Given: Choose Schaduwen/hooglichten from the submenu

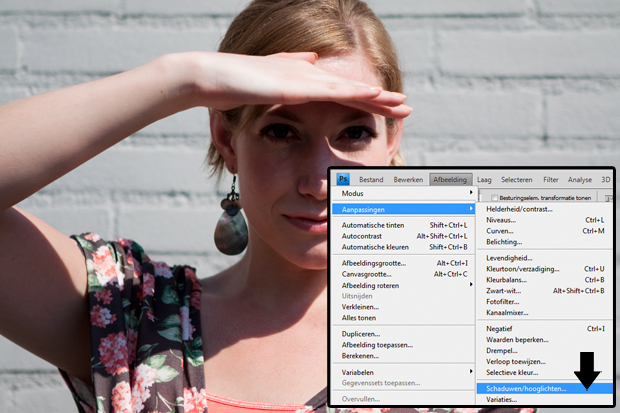Looking at the screenshot, I should 526,388.
